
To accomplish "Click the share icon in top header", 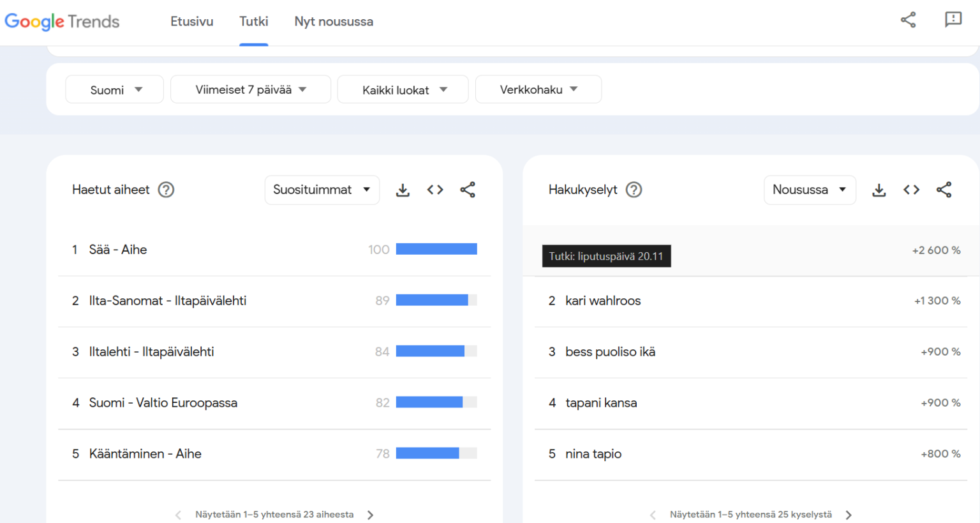I will point(908,20).
